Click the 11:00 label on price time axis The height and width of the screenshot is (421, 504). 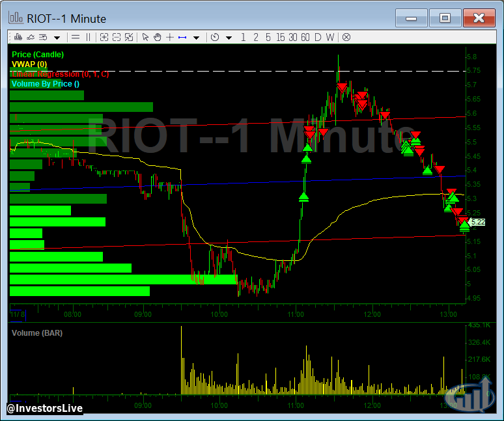pos(296,314)
